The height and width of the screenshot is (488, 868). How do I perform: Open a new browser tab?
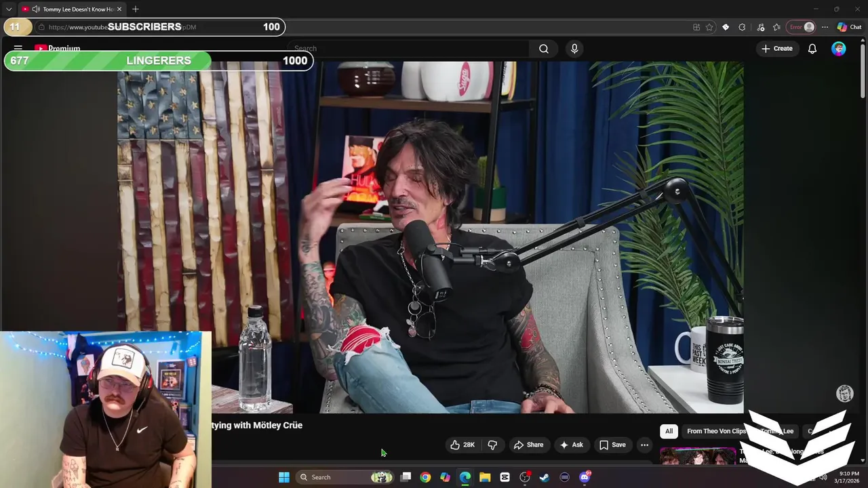click(x=136, y=9)
